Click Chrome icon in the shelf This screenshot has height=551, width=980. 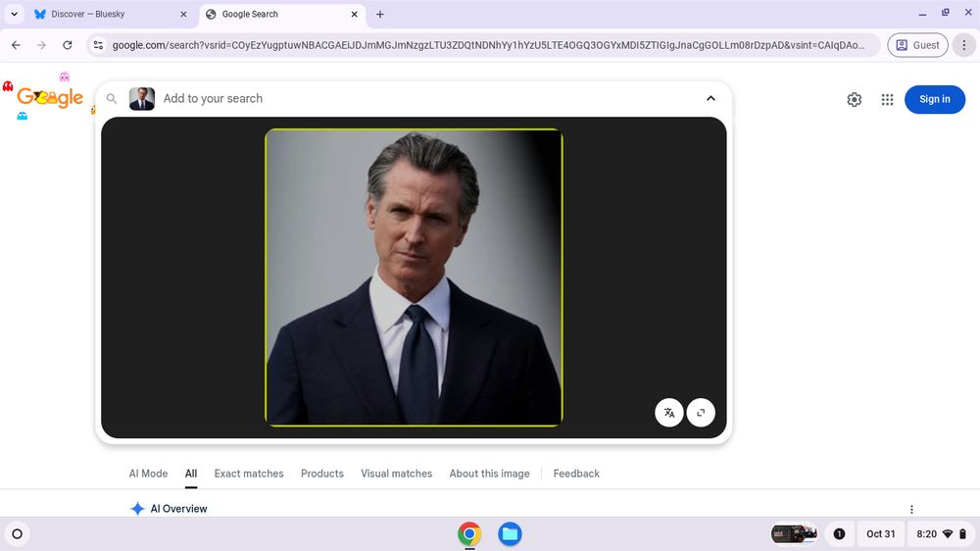pos(469,534)
